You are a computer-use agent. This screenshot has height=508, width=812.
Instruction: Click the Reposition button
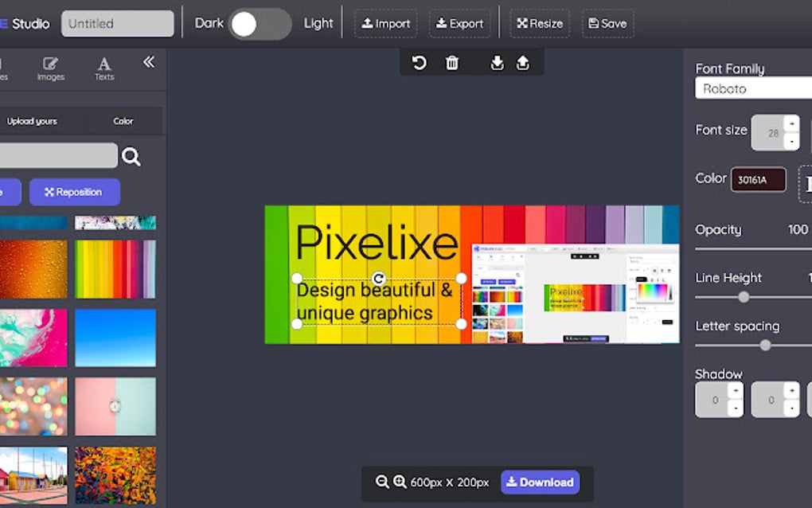coord(74,192)
